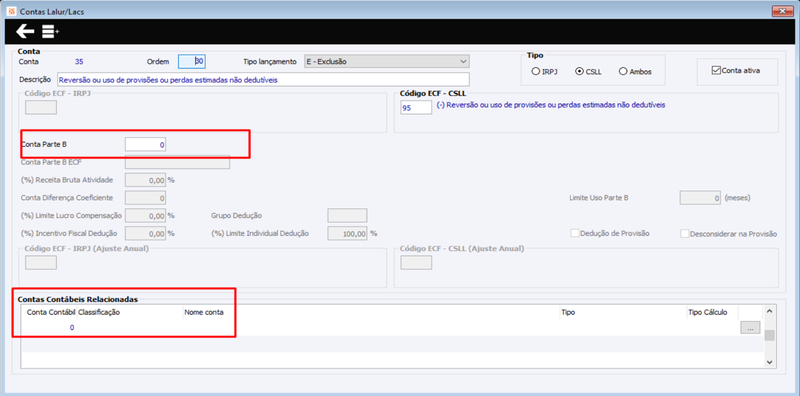Click the Descrição text field
This screenshot has width=800, height=396.
coord(263,80)
